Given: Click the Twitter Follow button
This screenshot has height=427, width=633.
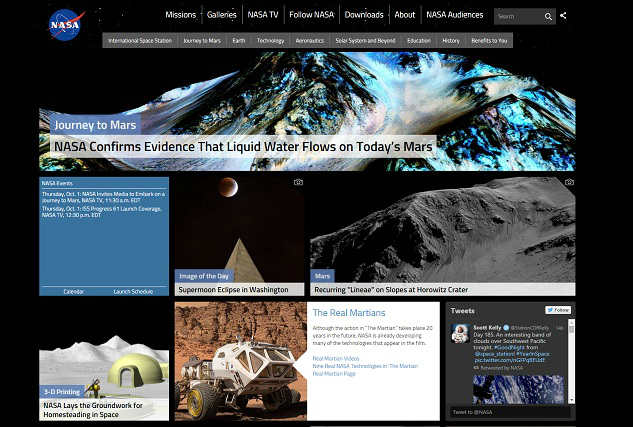Looking at the screenshot, I should pos(558,310).
